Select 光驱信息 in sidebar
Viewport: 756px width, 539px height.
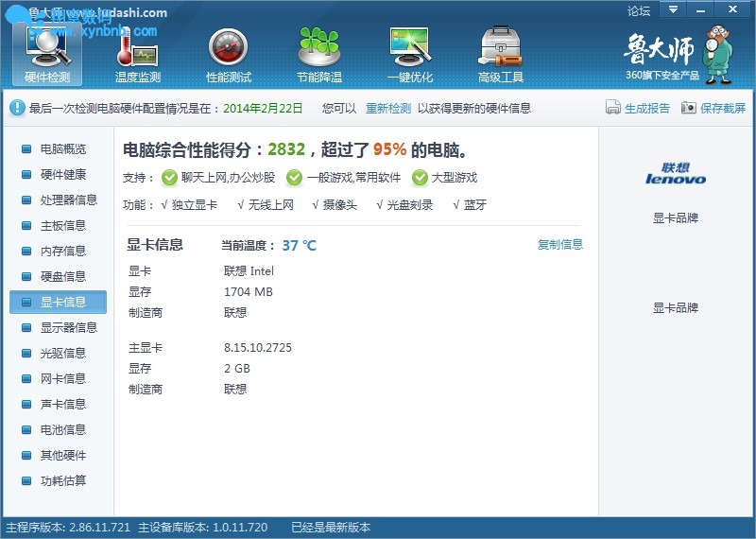[x=58, y=354]
